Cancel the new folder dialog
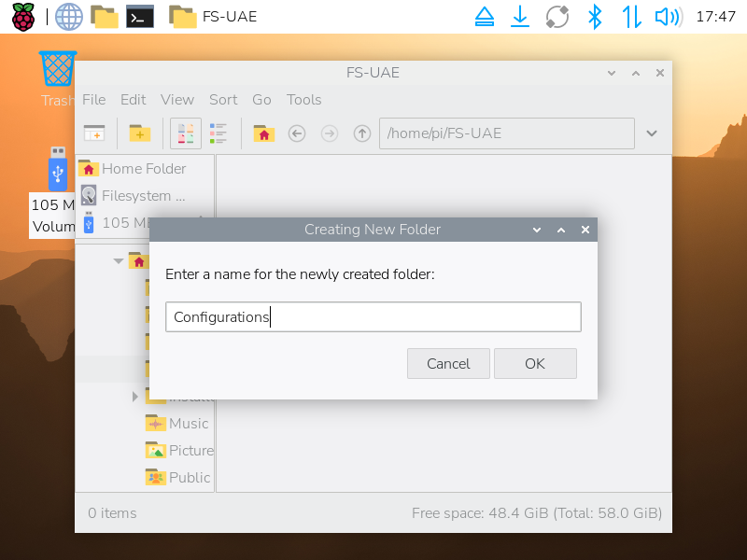 point(448,363)
